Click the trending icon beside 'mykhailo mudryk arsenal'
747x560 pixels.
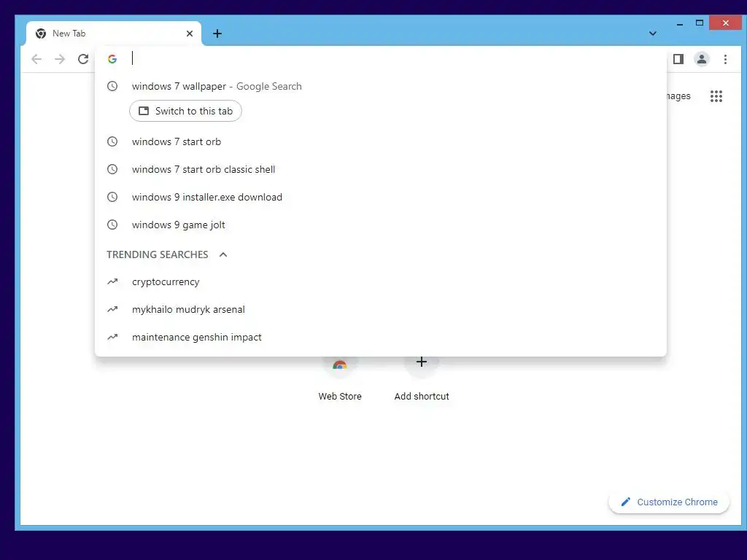point(112,309)
